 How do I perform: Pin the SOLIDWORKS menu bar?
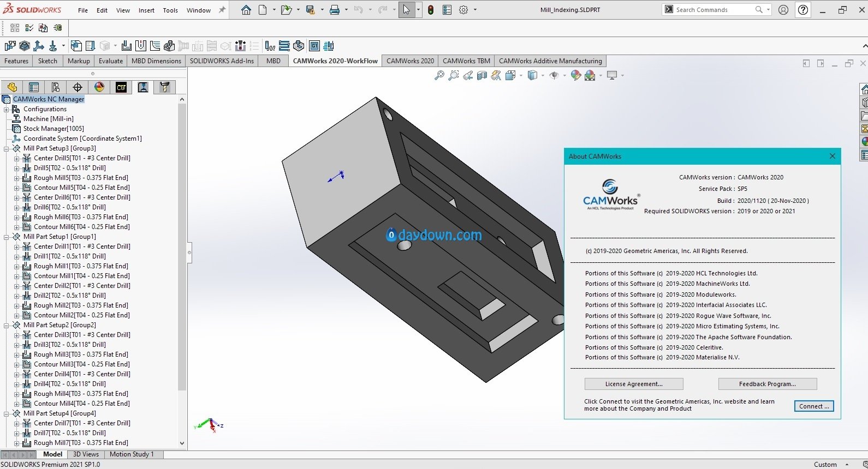[222, 10]
